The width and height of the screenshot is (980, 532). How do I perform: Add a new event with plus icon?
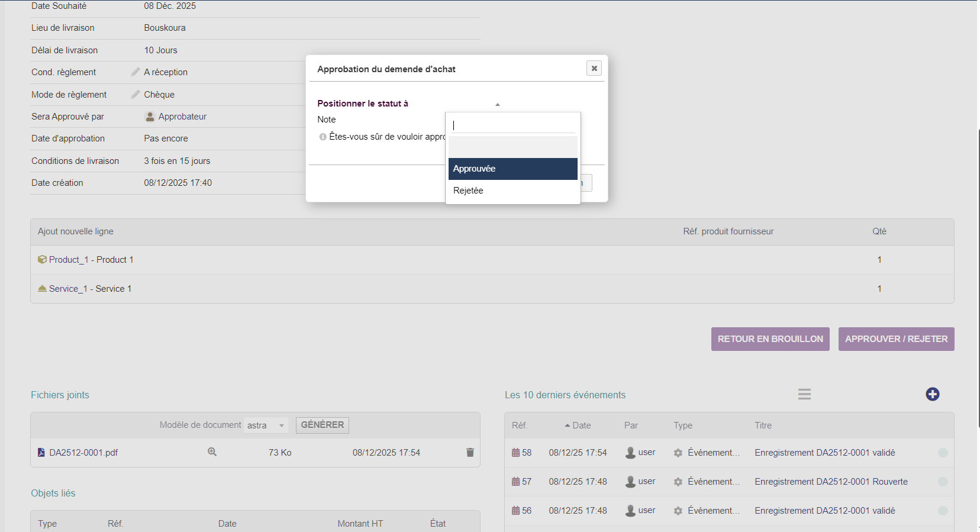tap(933, 394)
